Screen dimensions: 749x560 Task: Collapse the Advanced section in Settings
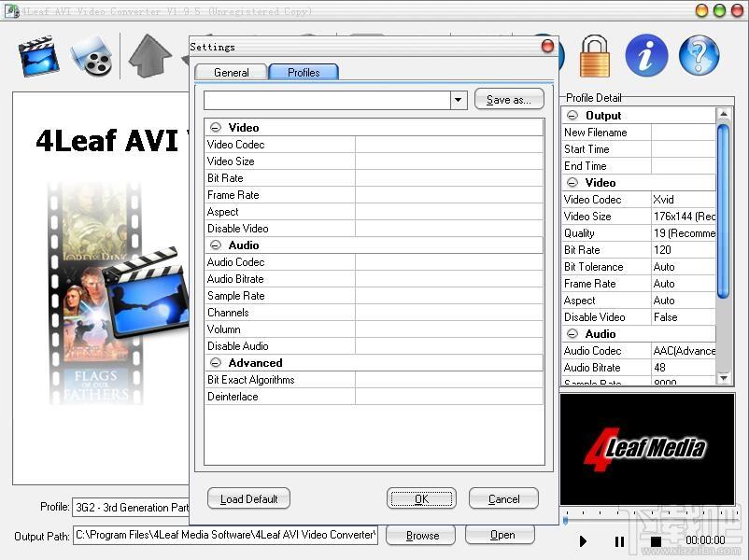[x=216, y=363]
